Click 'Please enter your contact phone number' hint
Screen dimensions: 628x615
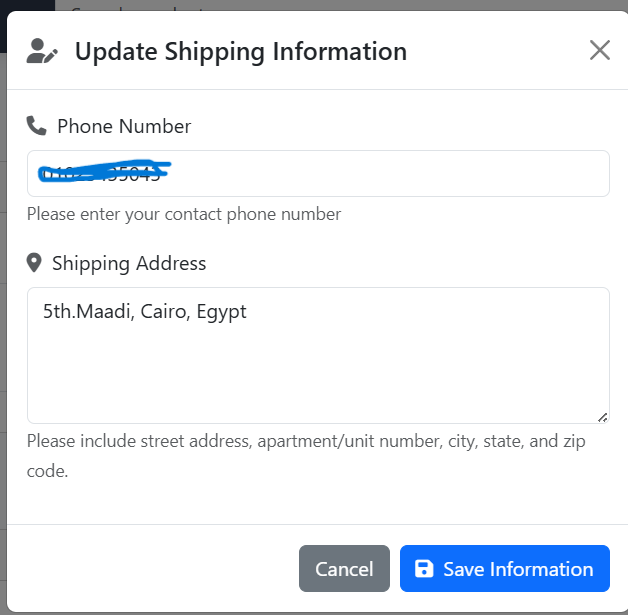(x=184, y=214)
